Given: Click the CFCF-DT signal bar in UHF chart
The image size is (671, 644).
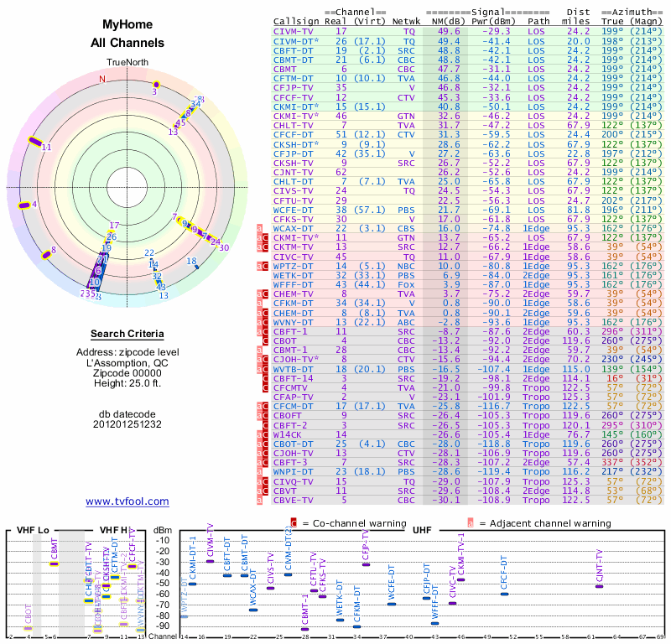Looking at the screenshot, I should 505,594.
